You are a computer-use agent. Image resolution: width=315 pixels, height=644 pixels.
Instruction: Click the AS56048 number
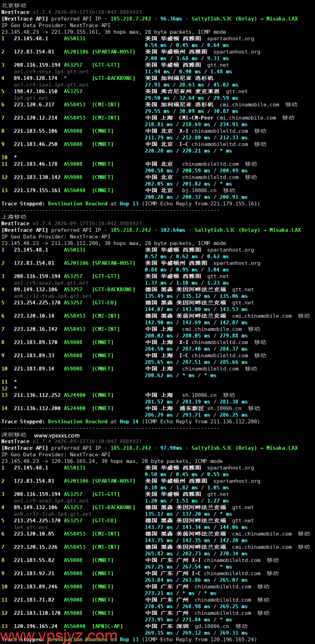tap(75, 191)
